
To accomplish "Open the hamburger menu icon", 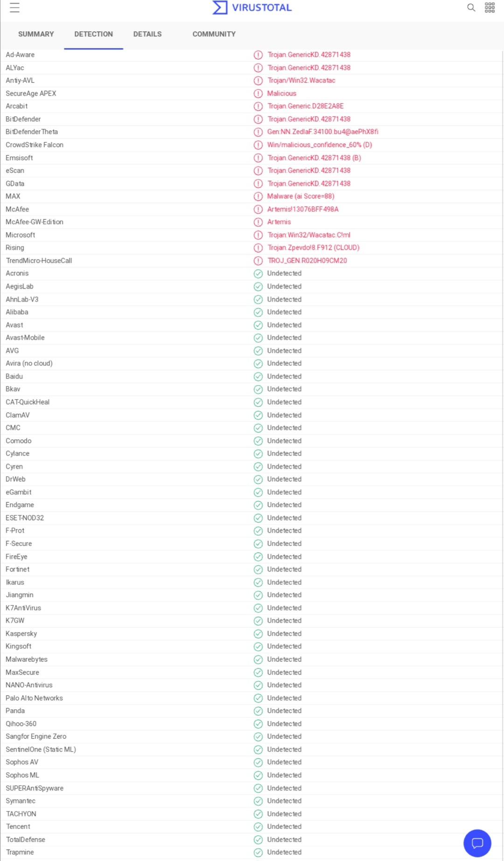I will point(14,7).
